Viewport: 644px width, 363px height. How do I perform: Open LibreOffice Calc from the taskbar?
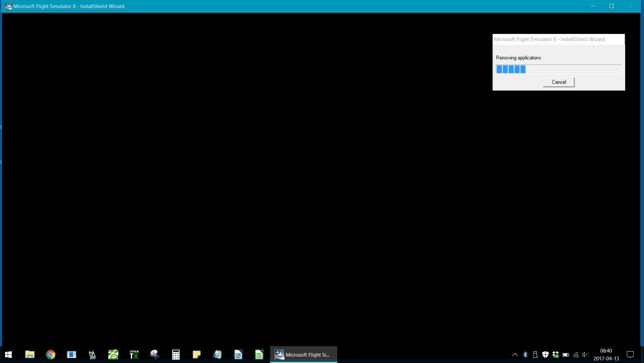tap(259, 354)
